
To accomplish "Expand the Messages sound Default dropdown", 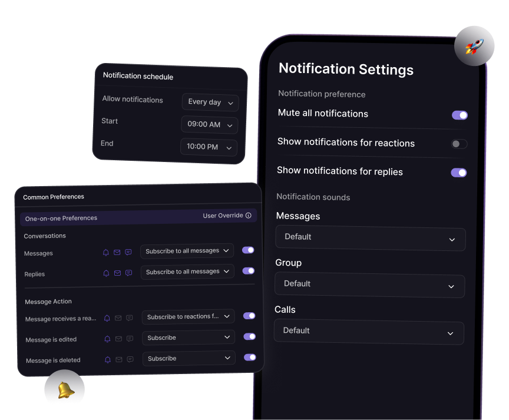I will point(370,238).
